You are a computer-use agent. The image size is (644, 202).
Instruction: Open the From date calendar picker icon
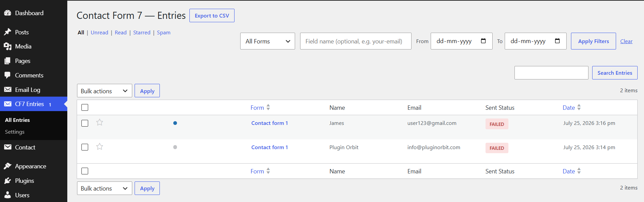pos(484,41)
